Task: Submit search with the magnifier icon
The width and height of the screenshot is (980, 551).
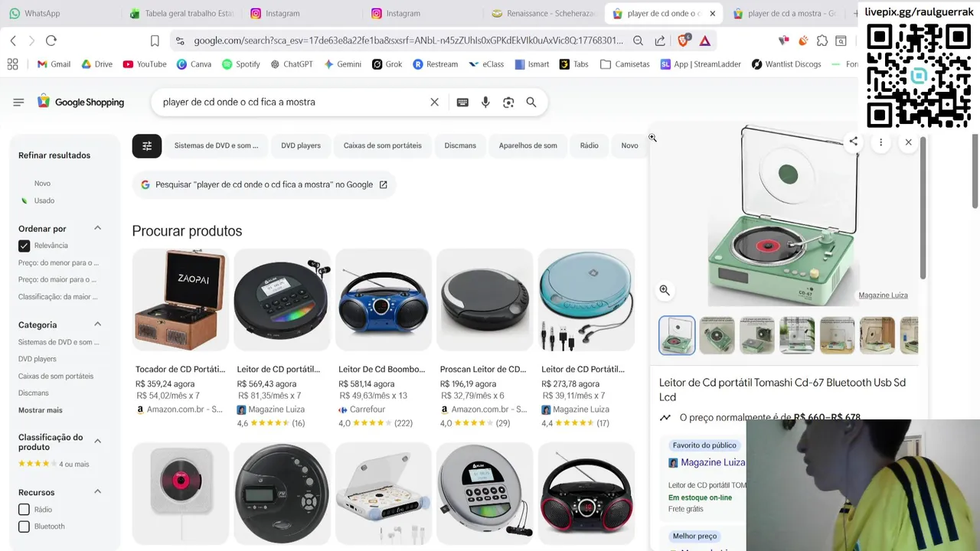Action: (x=531, y=102)
